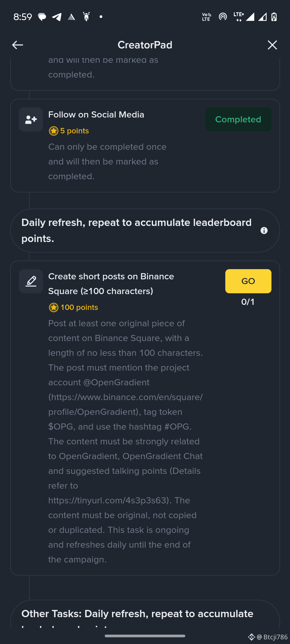Tap the Follow on Social Media person icon
This screenshot has width=290, height=644.
click(x=31, y=119)
